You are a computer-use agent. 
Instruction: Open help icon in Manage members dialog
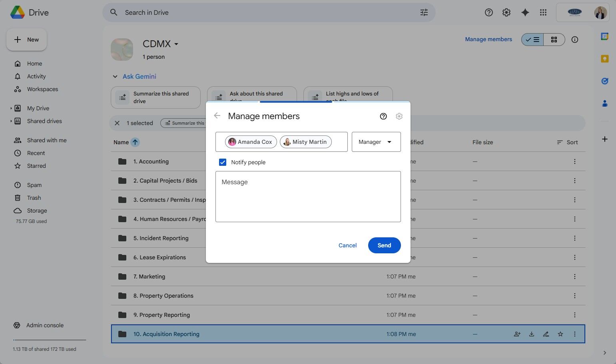coord(383,116)
